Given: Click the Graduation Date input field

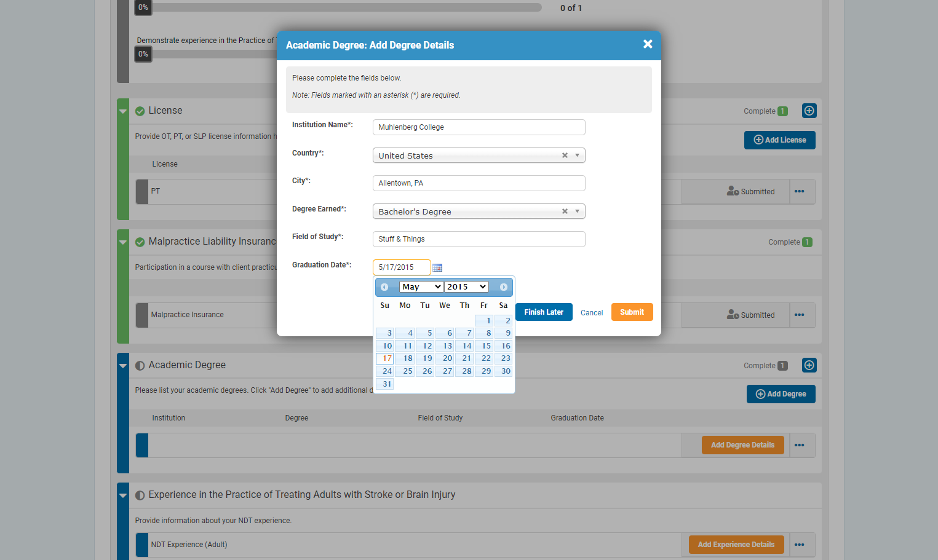Looking at the screenshot, I should click(x=402, y=267).
